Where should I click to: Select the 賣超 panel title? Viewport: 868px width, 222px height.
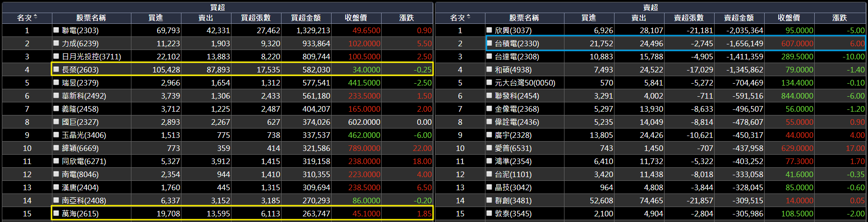(651, 7)
